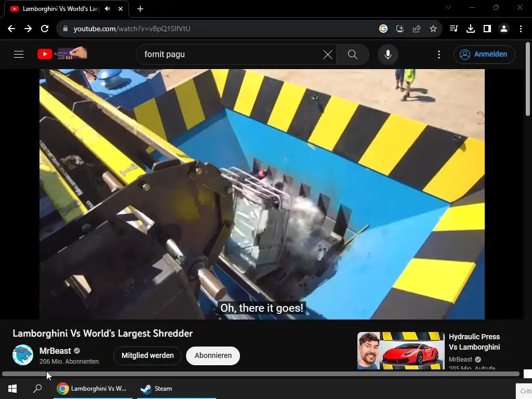
Task: Click the vertical page scrollbar thumb
Action: [528, 79]
